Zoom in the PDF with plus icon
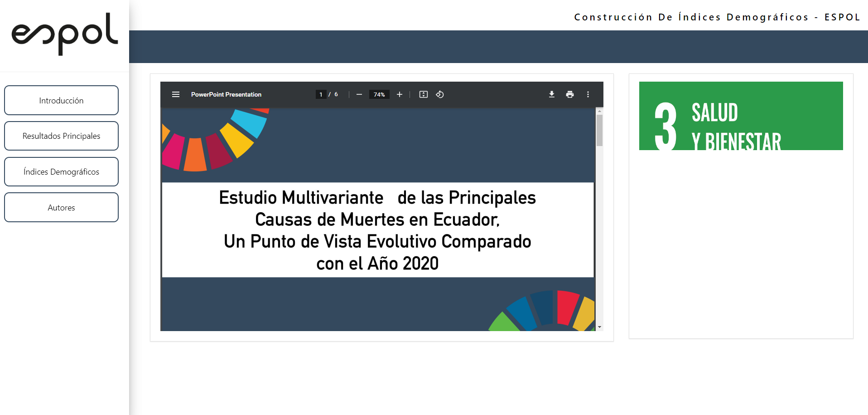 [400, 94]
